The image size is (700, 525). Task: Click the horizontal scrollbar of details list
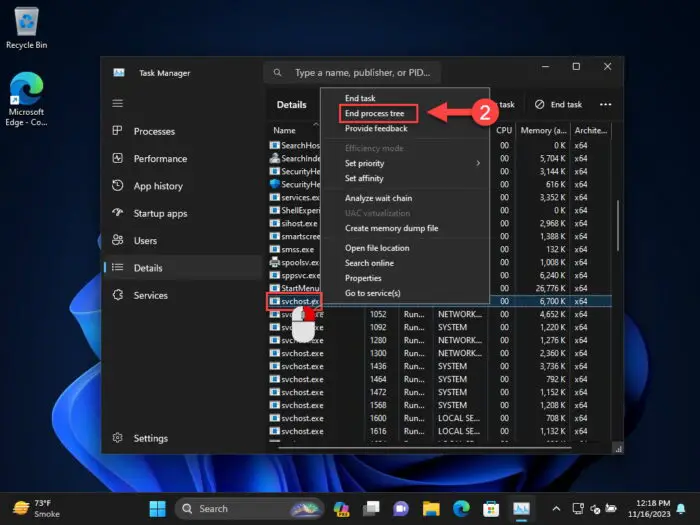coord(424,447)
